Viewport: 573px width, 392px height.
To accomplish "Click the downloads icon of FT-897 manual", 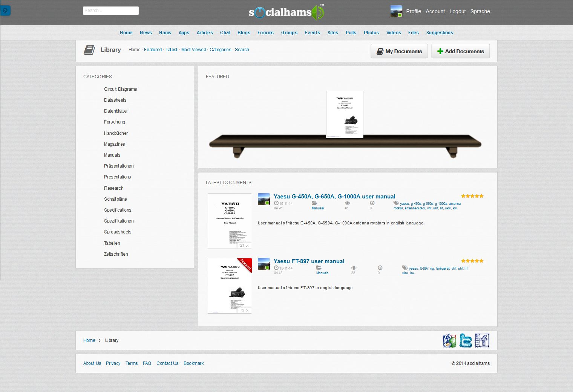I will click(380, 268).
